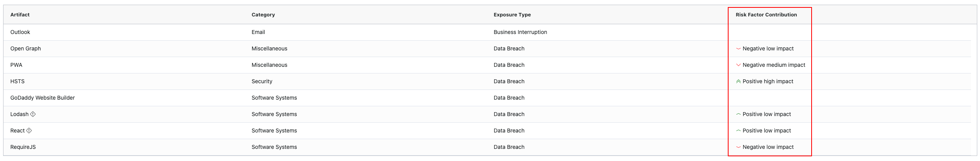Viewport: 980px width, 161px height.
Task: Click the double green chevron icon for HSTS
Action: point(738,82)
